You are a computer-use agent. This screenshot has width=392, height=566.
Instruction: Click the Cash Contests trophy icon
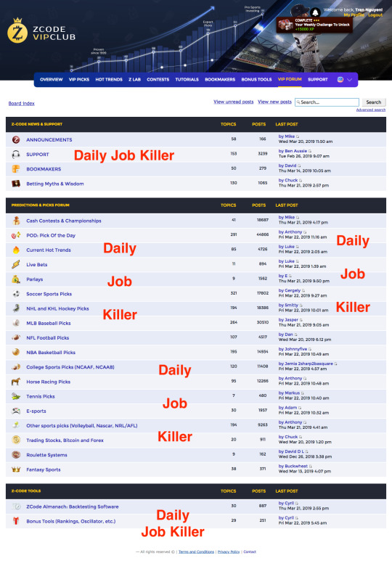coord(16,221)
